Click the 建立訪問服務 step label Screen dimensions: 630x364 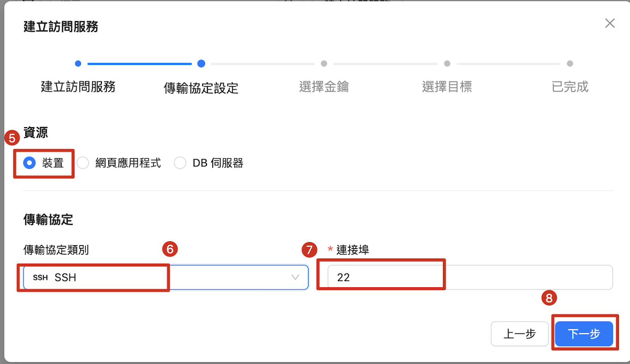coord(78,87)
